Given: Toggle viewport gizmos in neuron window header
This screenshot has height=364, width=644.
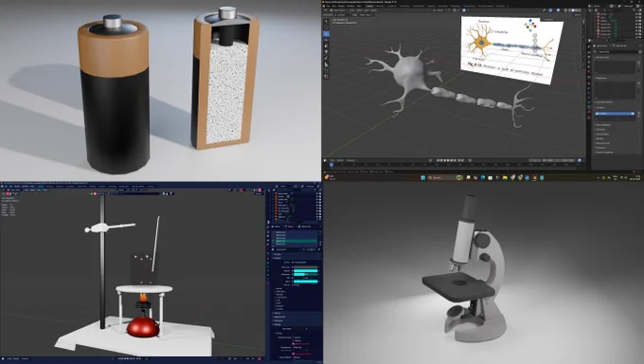Looking at the screenshot, I should 550,10.
